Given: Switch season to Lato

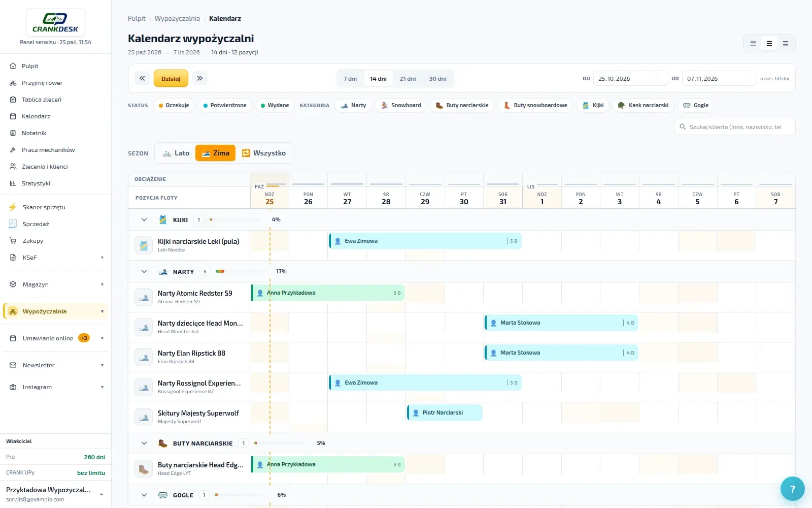Looking at the screenshot, I should (176, 153).
